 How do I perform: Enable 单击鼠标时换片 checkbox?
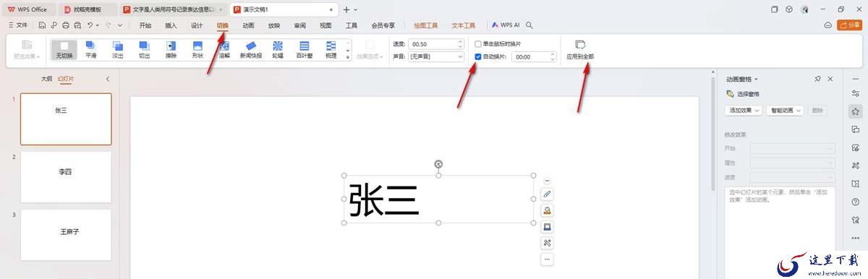[477, 44]
